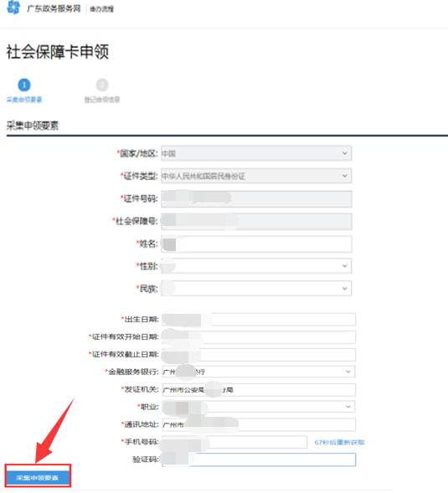
Task: Select step 1 circle indicator
Action: pyautogui.click(x=24, y=85)
